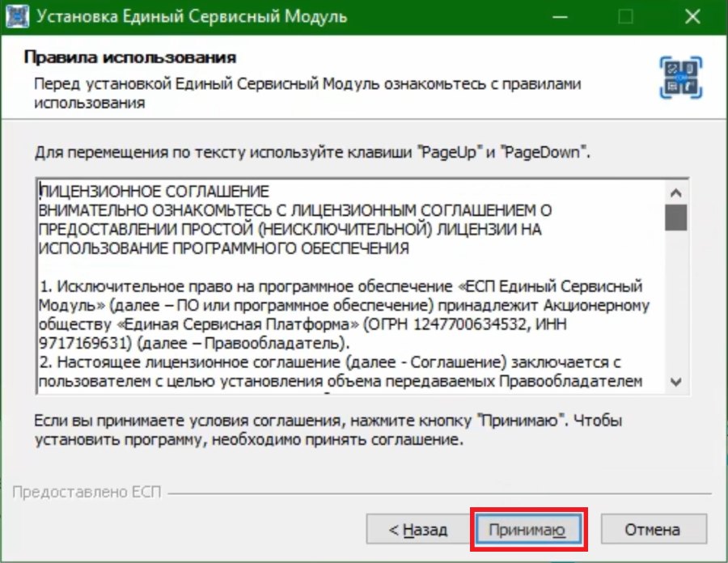728x563 pixels.
Task: Click line 'ИСПОЛЬЗОВАНИЕ ПРОГРАММНОГО ОБЕСПЕЧЕНИЯ'
Action: [224, 248]
